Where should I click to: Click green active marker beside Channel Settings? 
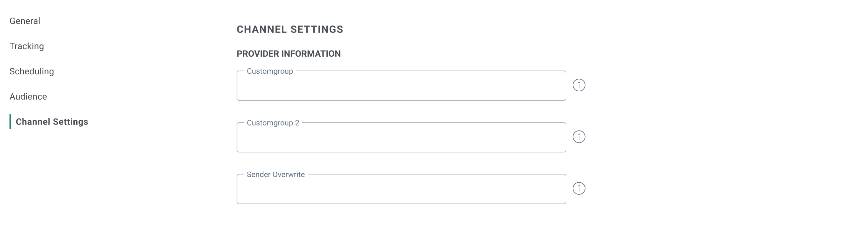coord(10,122)
